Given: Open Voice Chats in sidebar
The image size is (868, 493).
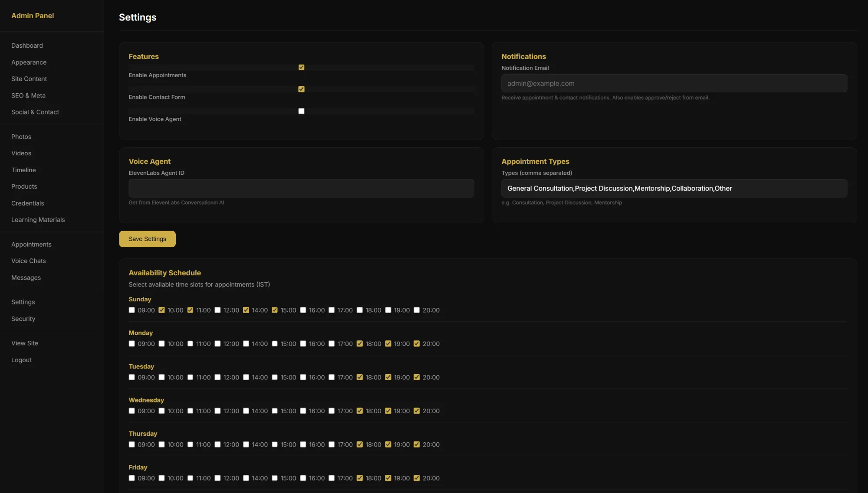Looking at the screenshot, I should click(29, 261).
